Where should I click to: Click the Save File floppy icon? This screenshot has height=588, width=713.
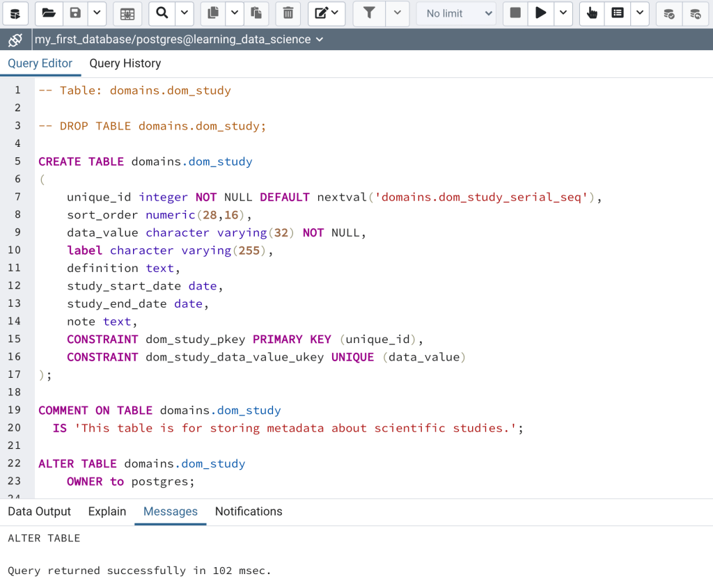coord(75,13)
